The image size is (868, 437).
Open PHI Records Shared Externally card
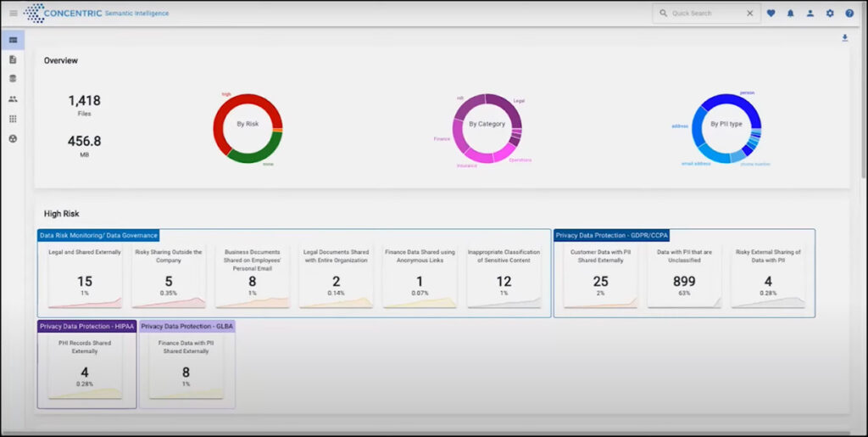tap(85, 367)
